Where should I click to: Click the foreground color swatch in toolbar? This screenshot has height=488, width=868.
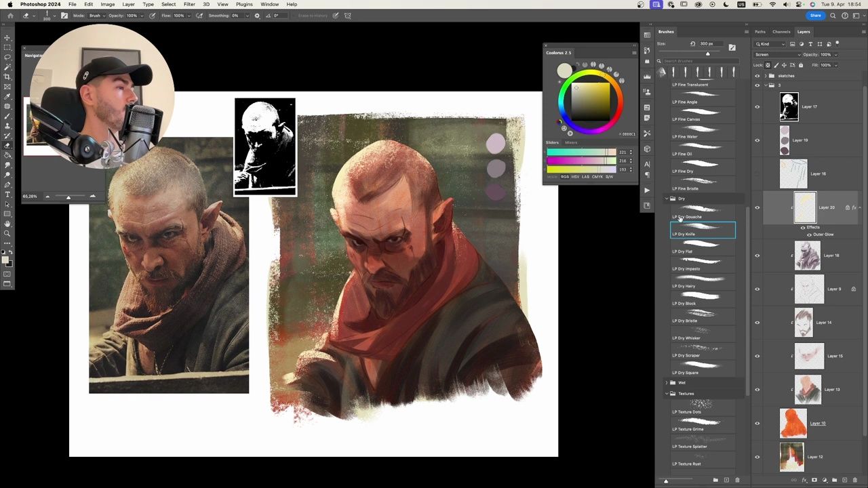coord(6,261)
